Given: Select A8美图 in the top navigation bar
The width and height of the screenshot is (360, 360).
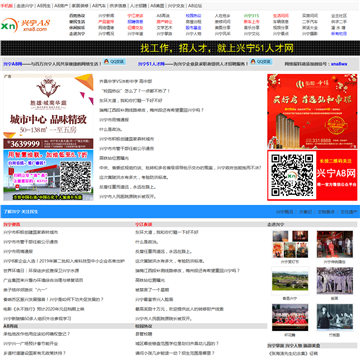Looking at the screenshot, I should pos(157,6).
